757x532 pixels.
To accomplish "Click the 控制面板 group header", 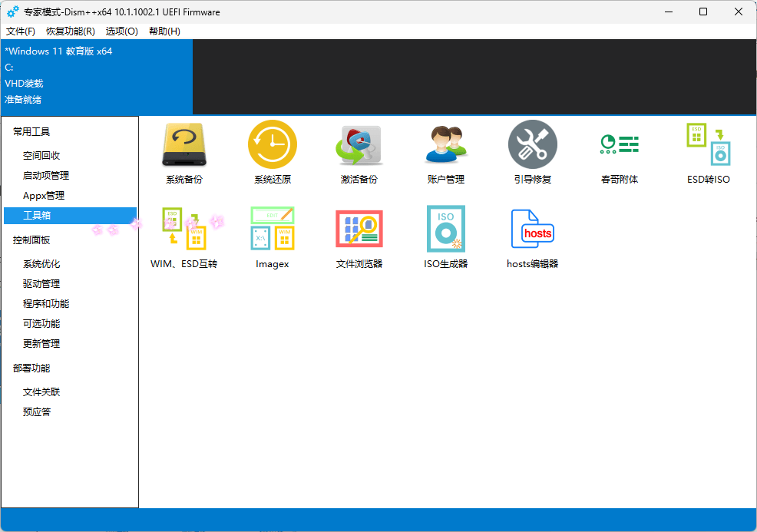I will (31, 240).
